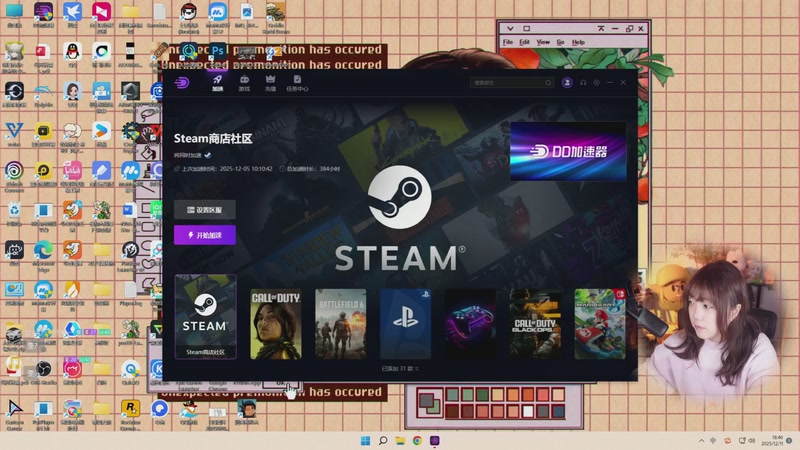Image resolution: width=800 pixels, height=450 pixels.
Task: Focus the game search field
Action: 511,83
